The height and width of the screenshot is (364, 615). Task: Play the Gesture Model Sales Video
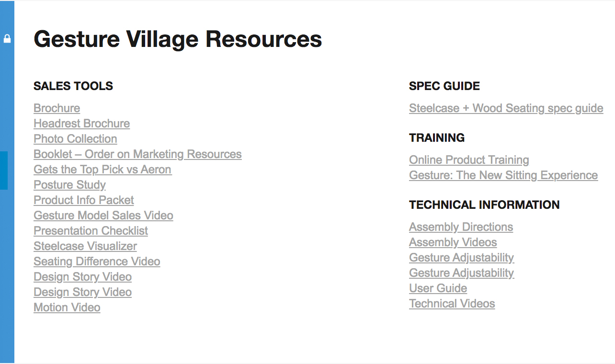point(103,216)
